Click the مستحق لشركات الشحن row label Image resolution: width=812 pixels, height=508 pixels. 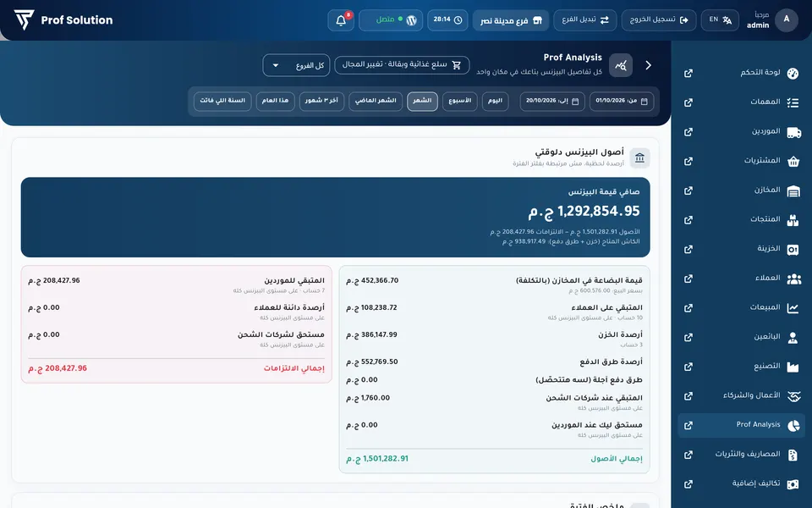tap(281, 335)
